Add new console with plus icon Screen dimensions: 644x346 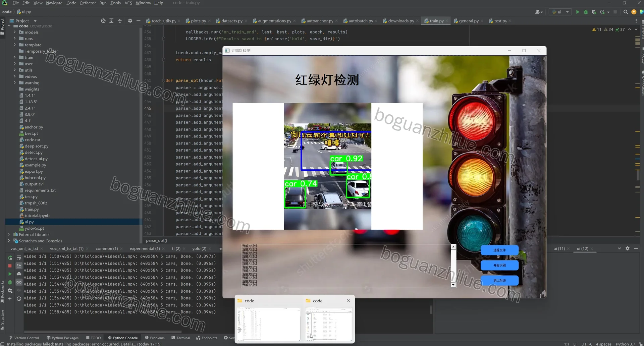10,299
